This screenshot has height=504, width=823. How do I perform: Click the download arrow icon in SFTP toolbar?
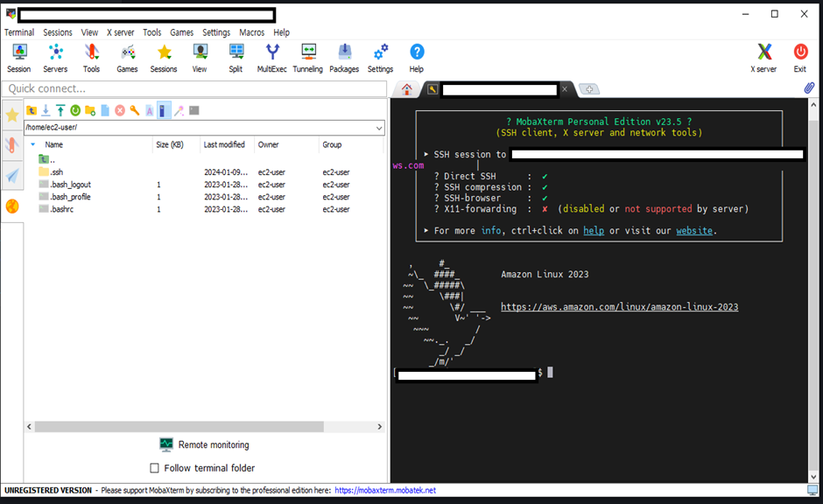[x=46, y=110]
